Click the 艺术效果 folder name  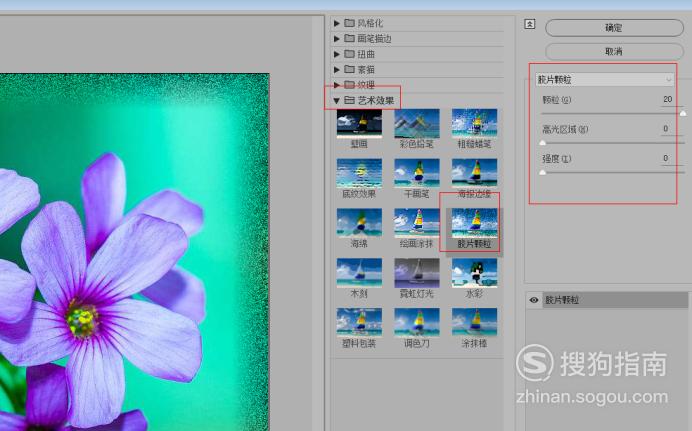376,101
